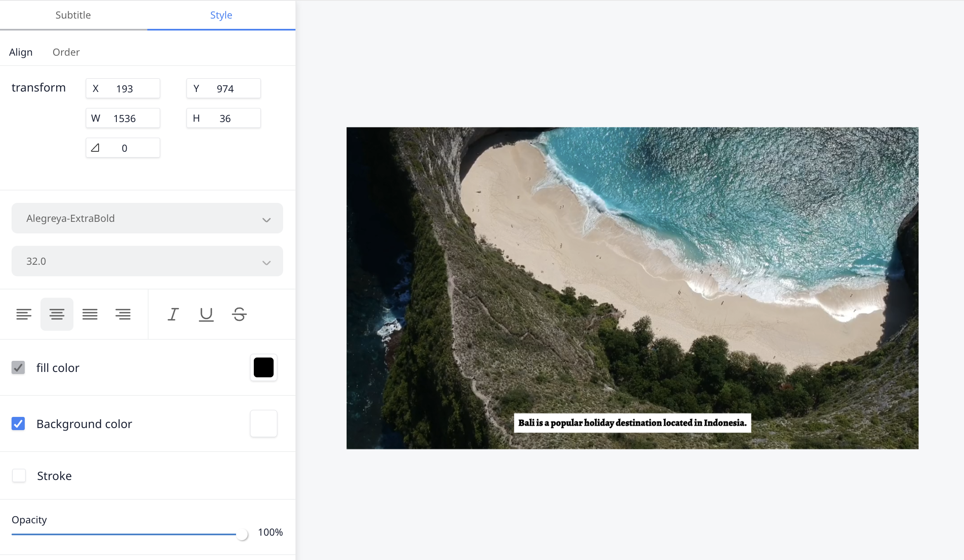Toggle italic text formatting
Screen dimensions: 964x560
coord(173,314)
